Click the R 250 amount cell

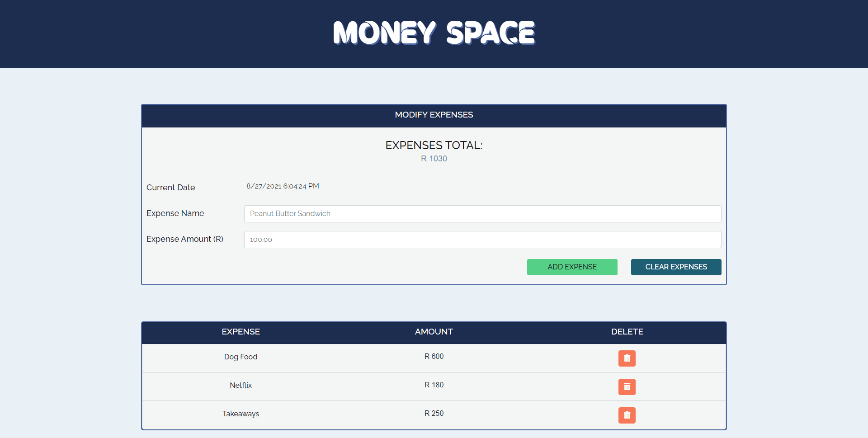point(434,414)
